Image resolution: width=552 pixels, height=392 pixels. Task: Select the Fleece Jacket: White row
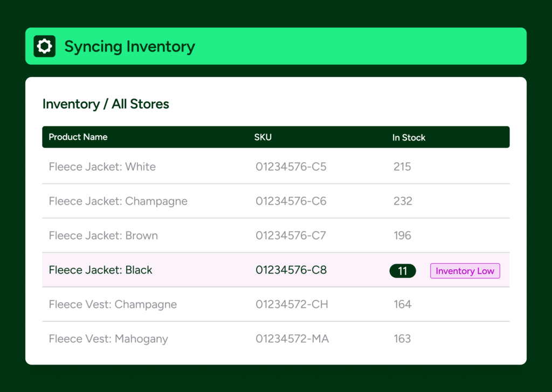click(102, 167)
